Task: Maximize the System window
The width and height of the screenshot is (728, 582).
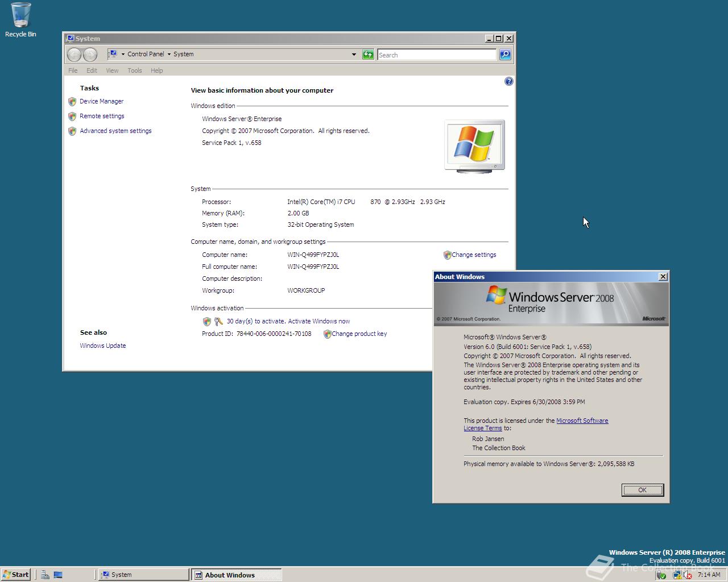Action: tap(499, 39)
